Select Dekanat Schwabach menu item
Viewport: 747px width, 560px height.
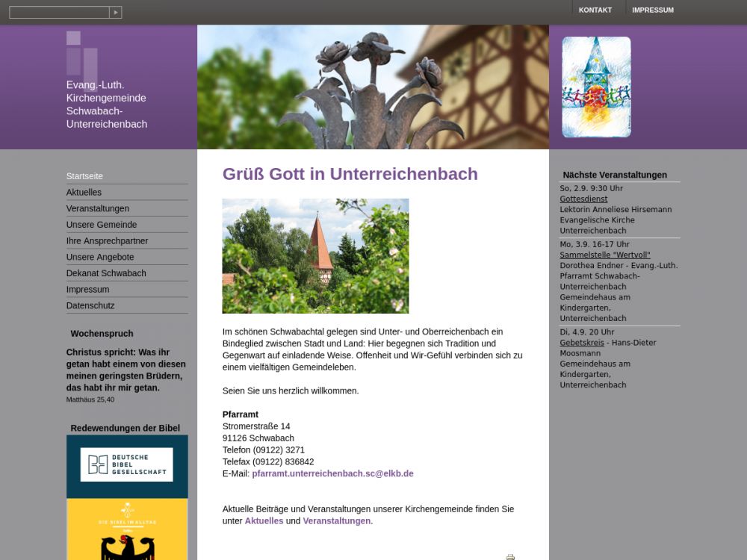[x=106, y=273]
